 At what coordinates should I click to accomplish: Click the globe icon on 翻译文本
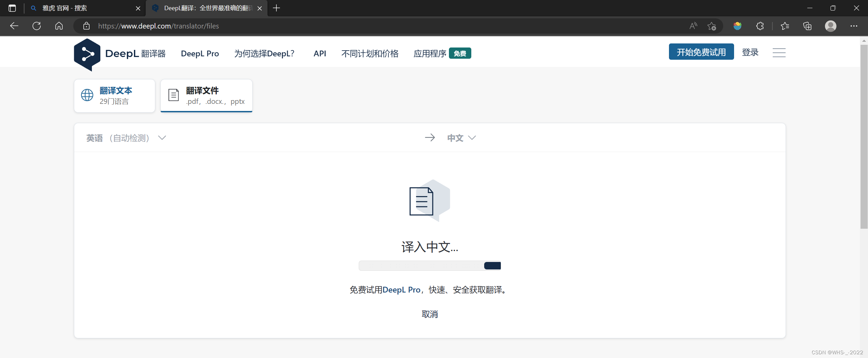(87, 95)
